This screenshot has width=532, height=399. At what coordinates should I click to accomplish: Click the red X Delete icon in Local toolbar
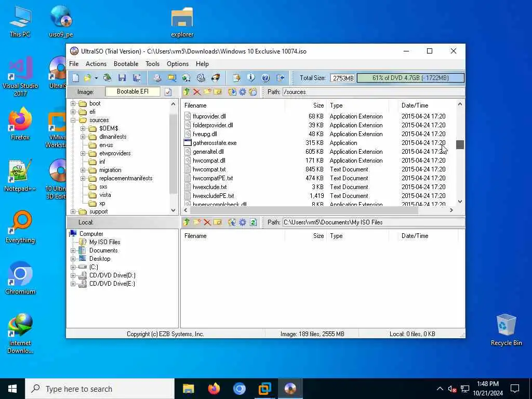pos(207,222)
